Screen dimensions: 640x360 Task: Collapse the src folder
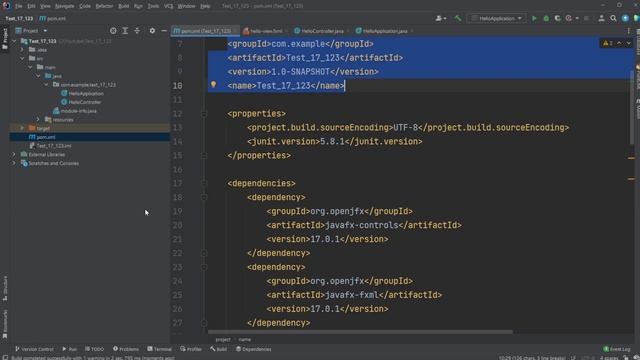click(22, 58)
